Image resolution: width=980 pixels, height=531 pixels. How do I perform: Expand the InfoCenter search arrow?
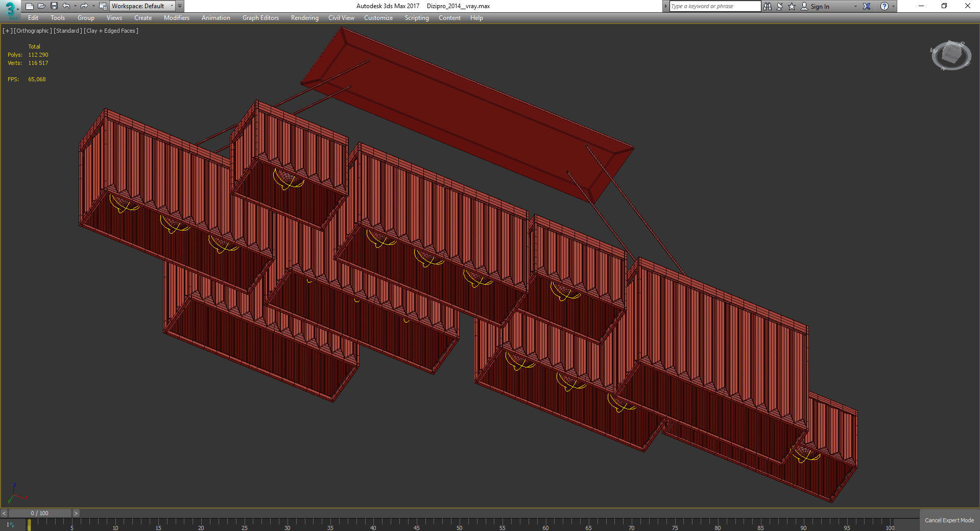(665, 6)
